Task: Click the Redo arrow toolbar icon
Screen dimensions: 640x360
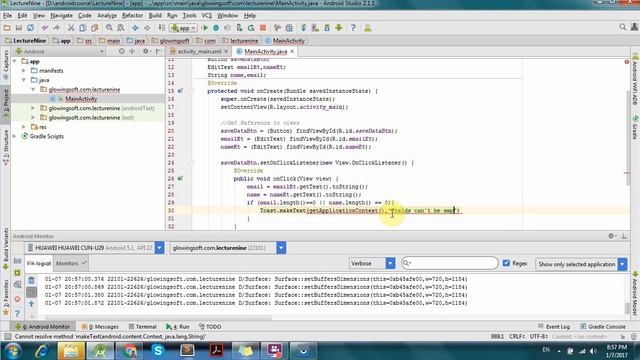Action: 57,28
